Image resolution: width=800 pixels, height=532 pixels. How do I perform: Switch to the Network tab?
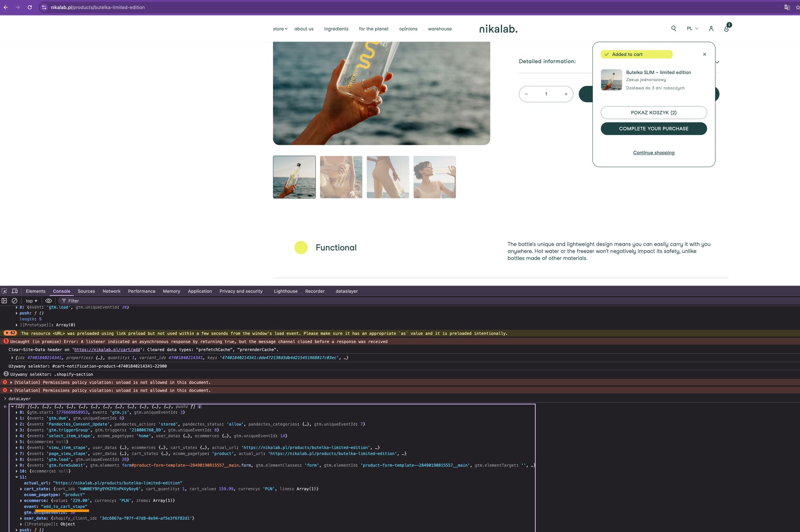coord(111,291)
